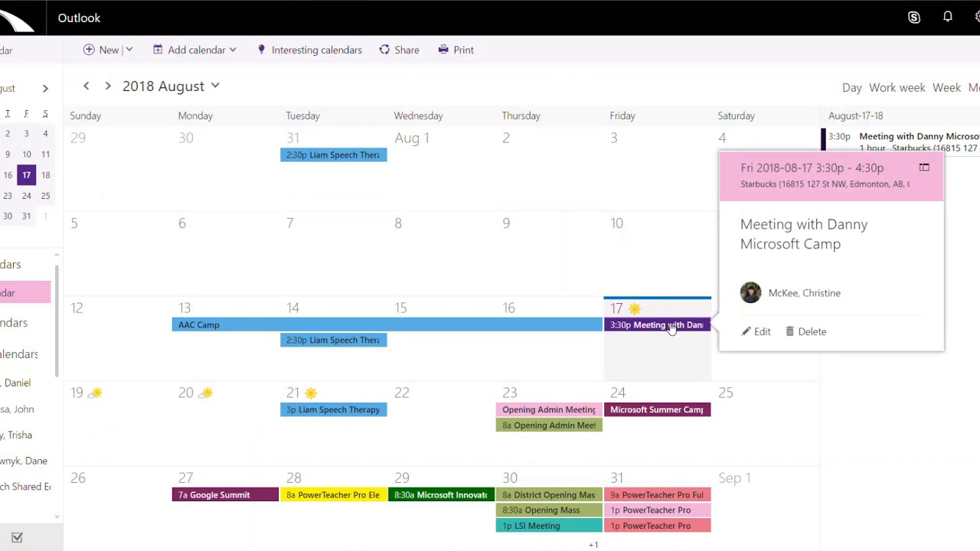
Task: Open the notifications bell icon
Action: click(x=948, y=18)
